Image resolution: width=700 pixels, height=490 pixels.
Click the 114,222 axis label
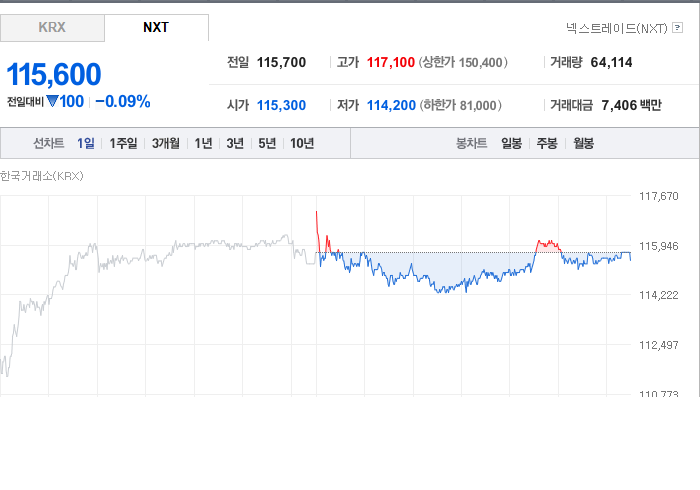click(x=658, y=295)
